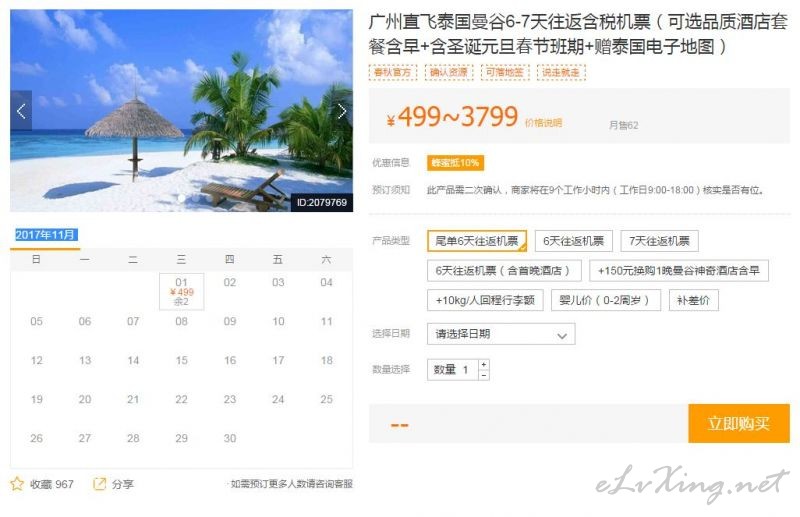Click the 蜂蜜抵10% discount badge
The image size is (800, 517).
[455, 163]
